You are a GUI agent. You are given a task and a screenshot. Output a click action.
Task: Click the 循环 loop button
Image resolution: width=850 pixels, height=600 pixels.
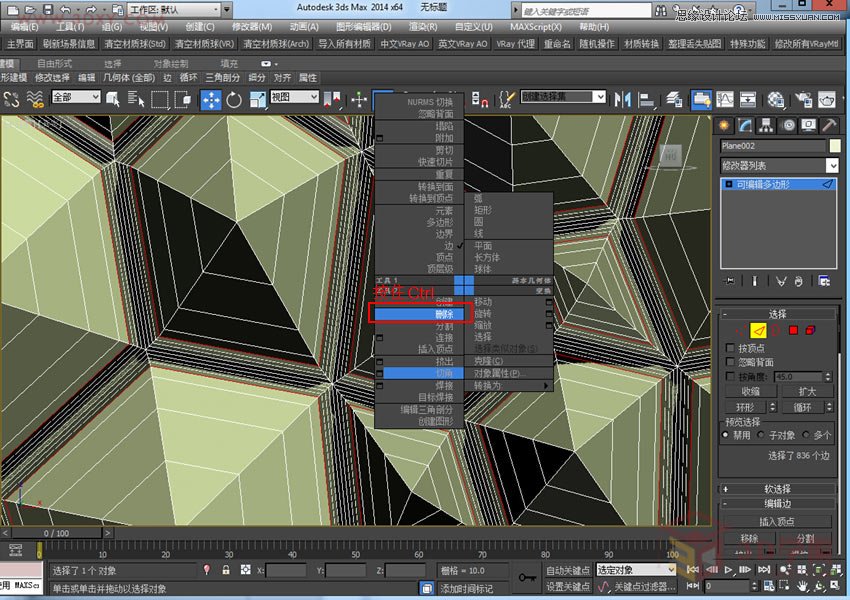[x=803, y=407]
